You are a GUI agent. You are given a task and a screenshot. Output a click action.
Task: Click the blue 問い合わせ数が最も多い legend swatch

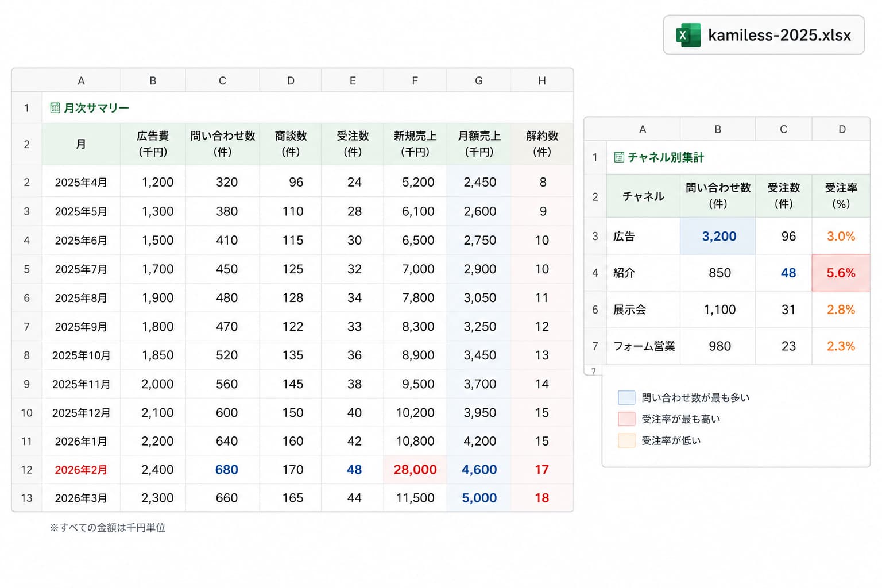click(626, 397)
